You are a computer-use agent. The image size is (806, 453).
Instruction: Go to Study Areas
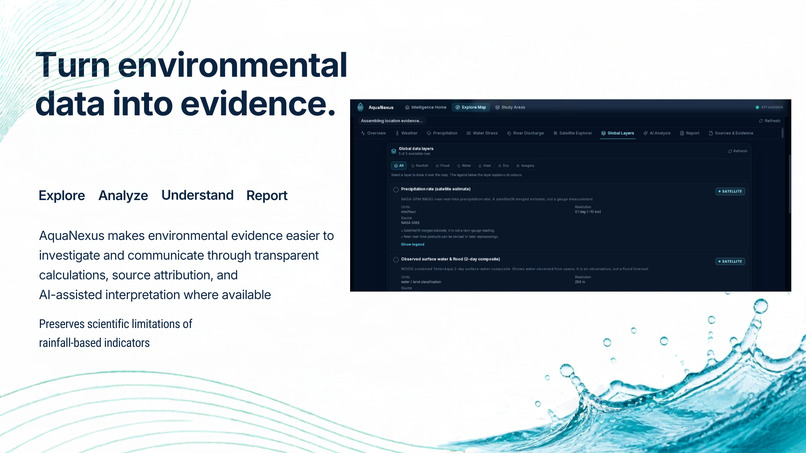pyautogui.click(x=510, y=107)
